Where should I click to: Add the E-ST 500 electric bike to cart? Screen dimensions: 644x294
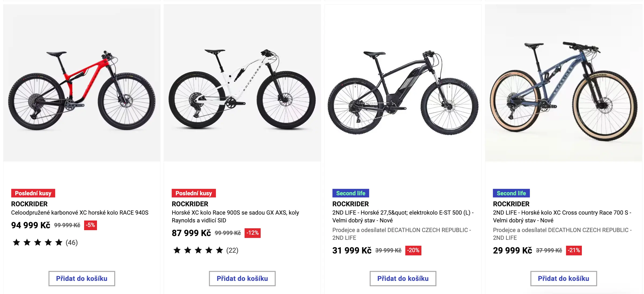click(x=403, y=278)
